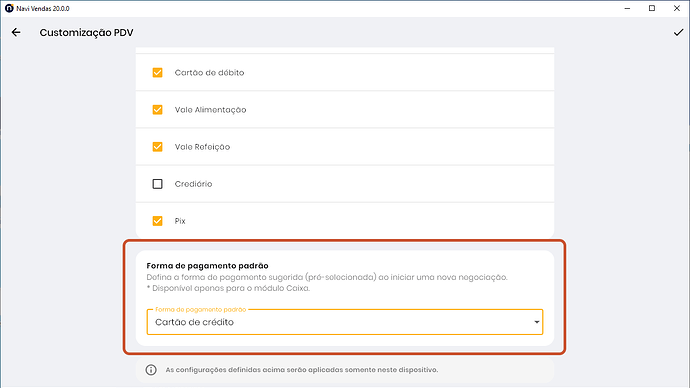Image resolution: width=690 pixels, height=388 pixels.
Task: Enable the Crediário checkbox
Action: [x=158, y=184]
